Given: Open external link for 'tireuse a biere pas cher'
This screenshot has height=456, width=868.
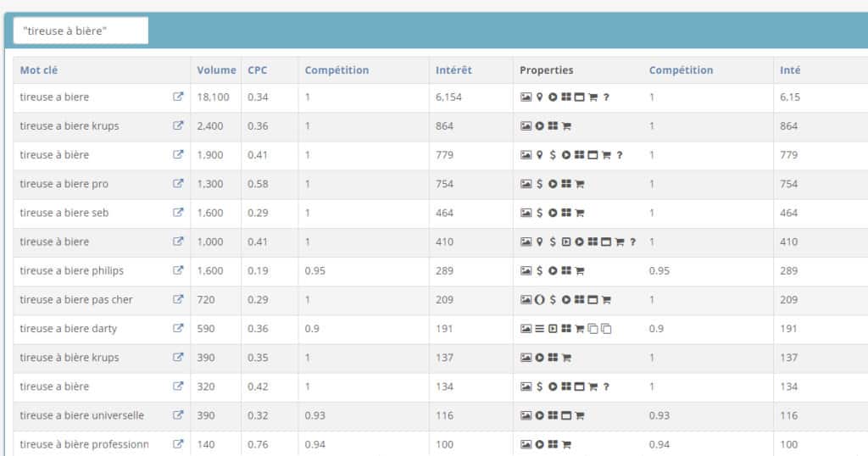Looking at the screenshot, I should (x=178, y=299).
